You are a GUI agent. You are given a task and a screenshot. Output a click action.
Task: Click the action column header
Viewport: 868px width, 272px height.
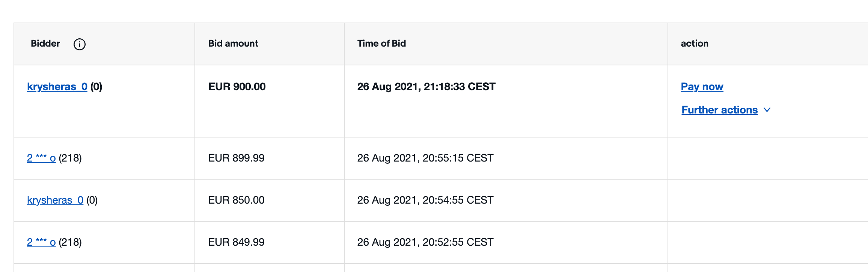click(x=695, y=44)
